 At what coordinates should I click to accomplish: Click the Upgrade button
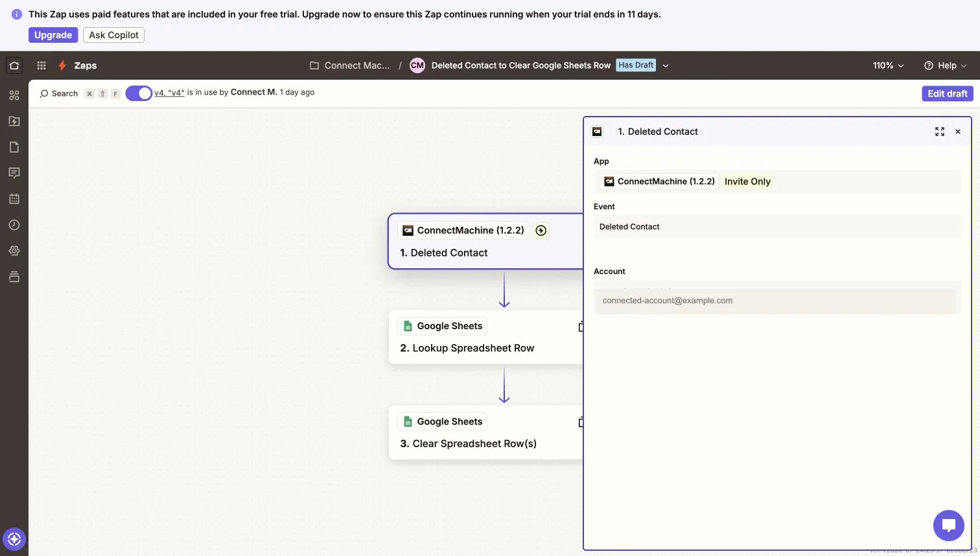[53, 35]
